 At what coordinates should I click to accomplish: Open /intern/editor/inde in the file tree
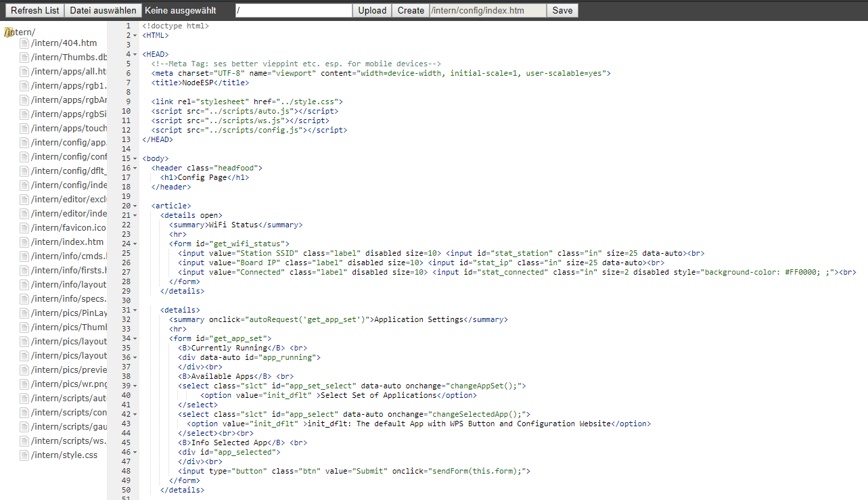[x=69, y=214]
